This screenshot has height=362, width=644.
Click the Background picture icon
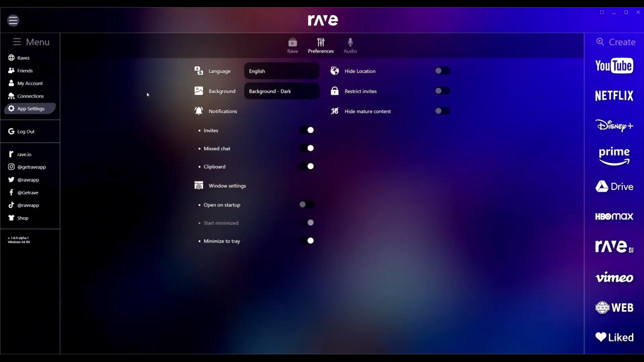coord(199,91)
